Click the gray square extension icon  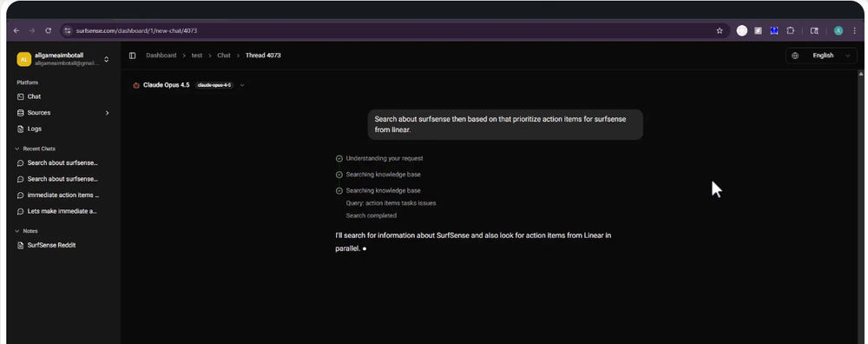(x=758, y=30)
